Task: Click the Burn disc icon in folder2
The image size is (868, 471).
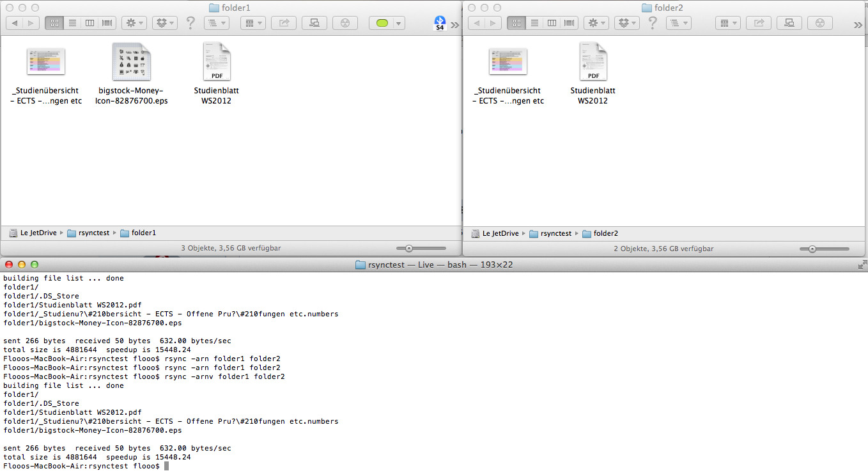Action: 820,23
